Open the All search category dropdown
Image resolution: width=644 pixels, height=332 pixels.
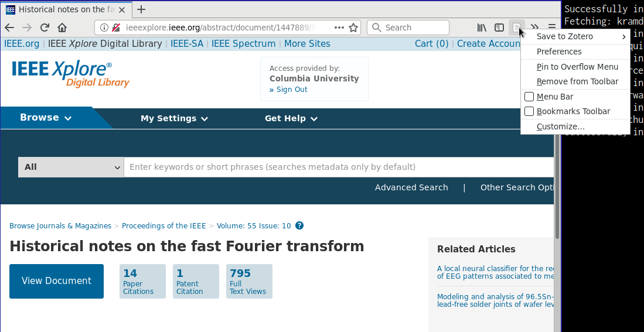[71, 167]
